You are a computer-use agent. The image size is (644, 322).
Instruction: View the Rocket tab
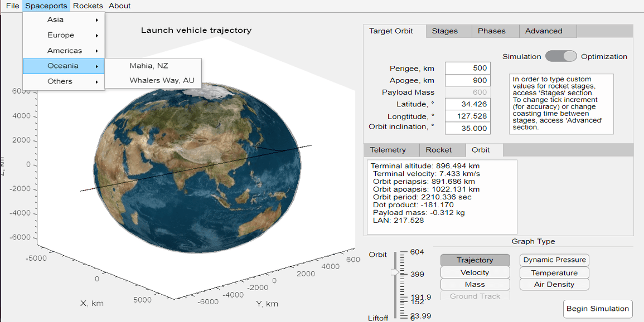click(x=442, y=149)
